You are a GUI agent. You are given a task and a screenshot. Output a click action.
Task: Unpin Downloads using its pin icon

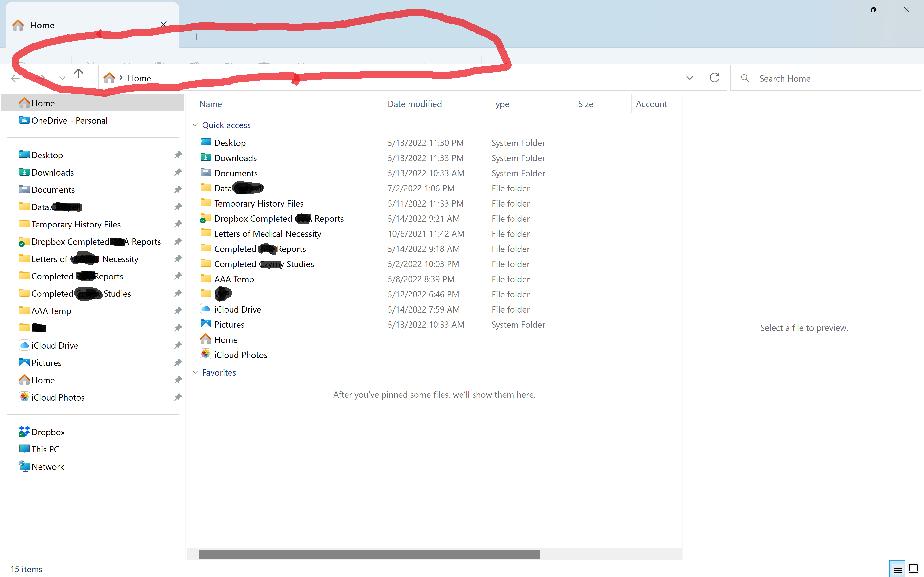[178, 172]
